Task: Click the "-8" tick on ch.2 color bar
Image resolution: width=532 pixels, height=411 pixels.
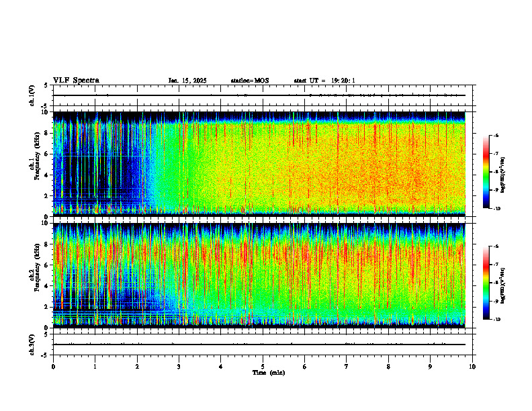Action: (496, 283)
